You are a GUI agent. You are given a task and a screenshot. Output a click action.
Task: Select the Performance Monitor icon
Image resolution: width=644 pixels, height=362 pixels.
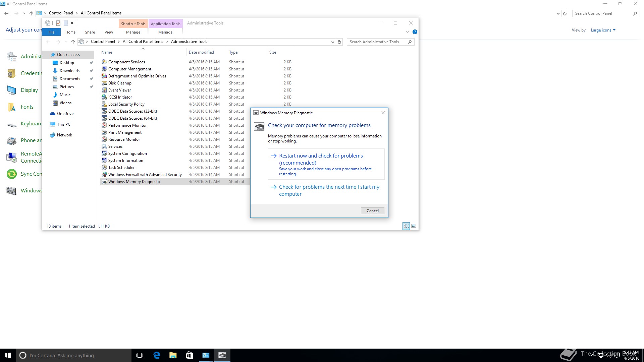pyautogui.click(x=104, y=125)
